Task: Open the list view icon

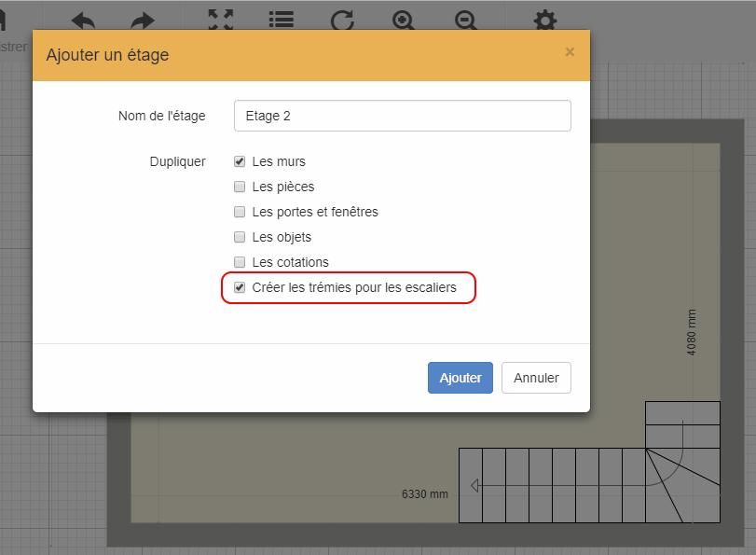Action: click(281, 20)
